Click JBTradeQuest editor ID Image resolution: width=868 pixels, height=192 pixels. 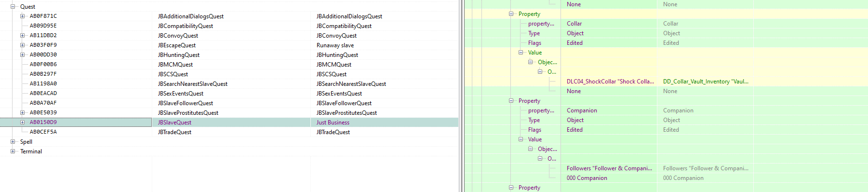[x=174, y=132]
